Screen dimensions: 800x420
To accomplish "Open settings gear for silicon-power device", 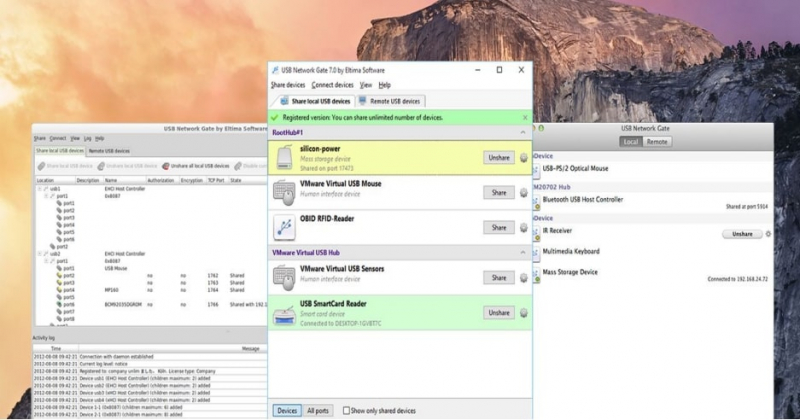I will click(x=523, y=158).
